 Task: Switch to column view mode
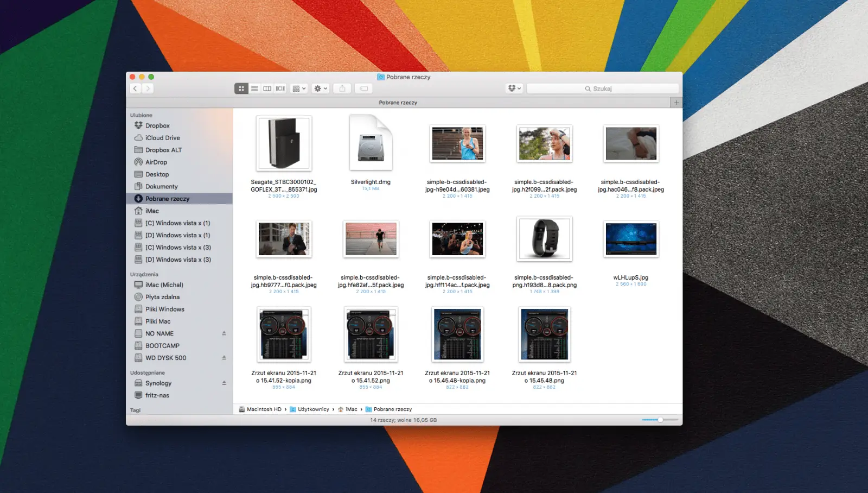(x=267, y=89)
